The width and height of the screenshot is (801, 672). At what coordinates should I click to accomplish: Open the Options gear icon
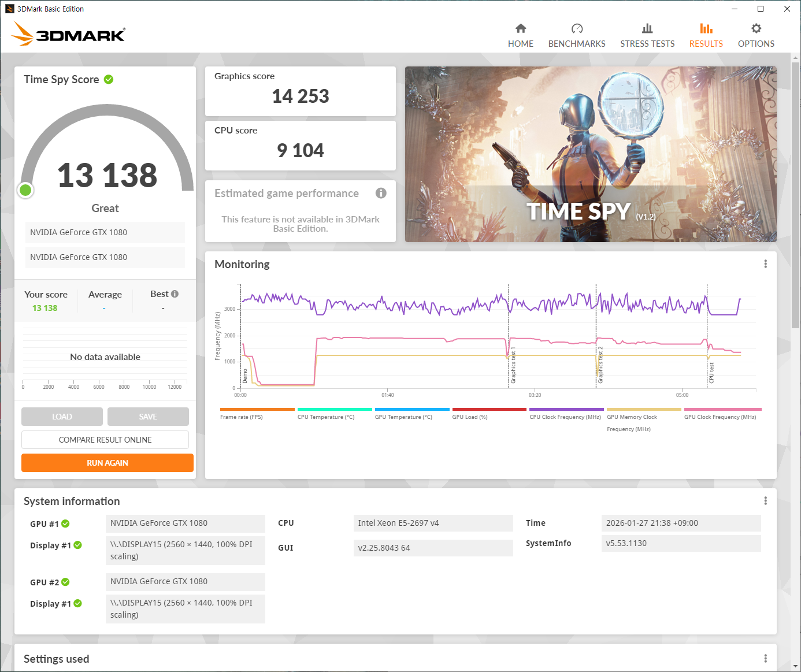(756, 28)
